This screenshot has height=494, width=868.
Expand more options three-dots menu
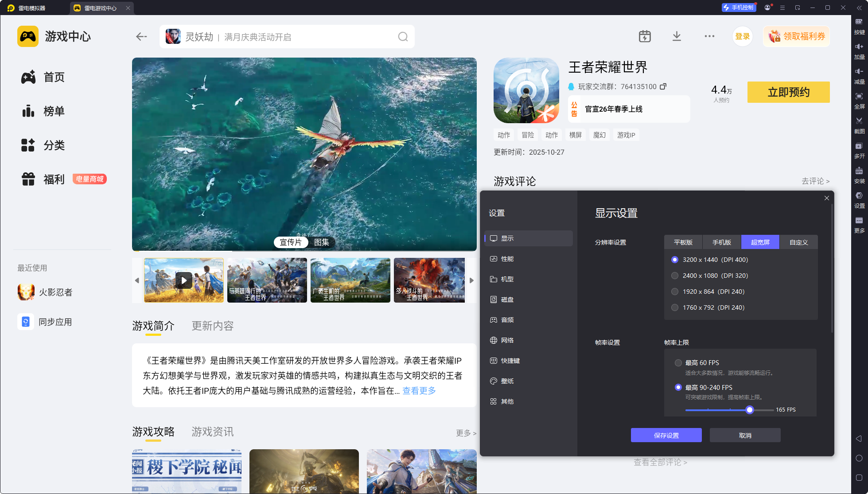pos(709,36)
